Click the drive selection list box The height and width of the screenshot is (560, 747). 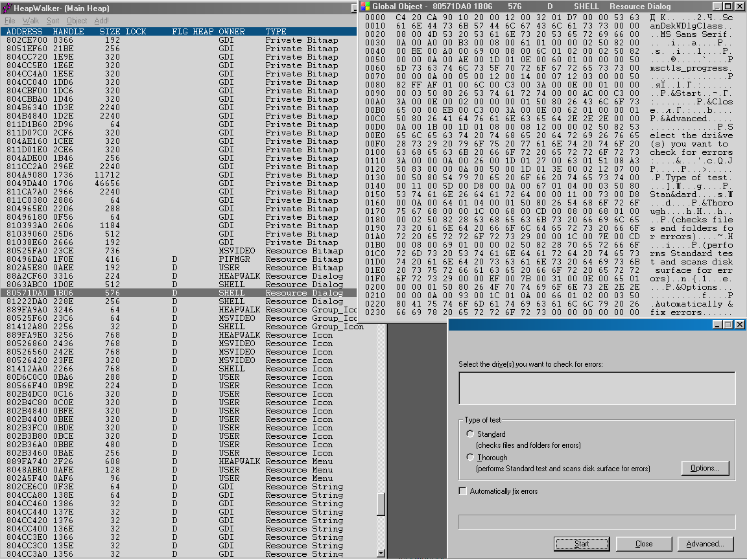point(597,388)
